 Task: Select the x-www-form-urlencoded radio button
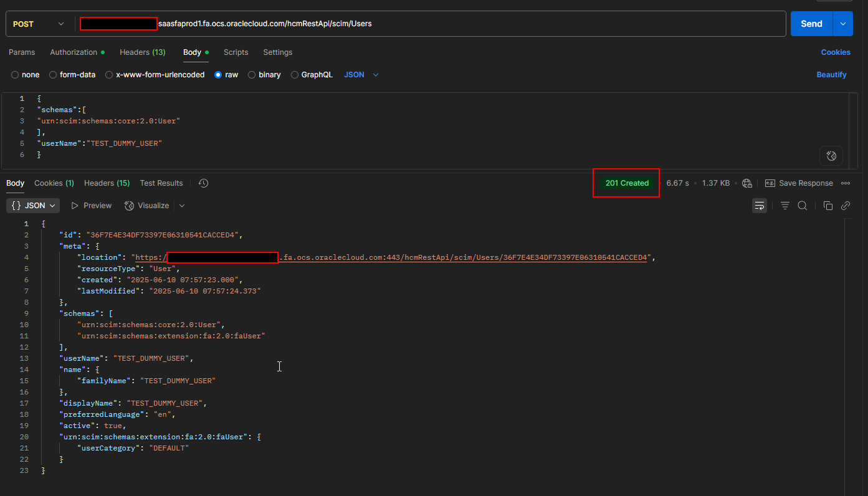(109, 75)
